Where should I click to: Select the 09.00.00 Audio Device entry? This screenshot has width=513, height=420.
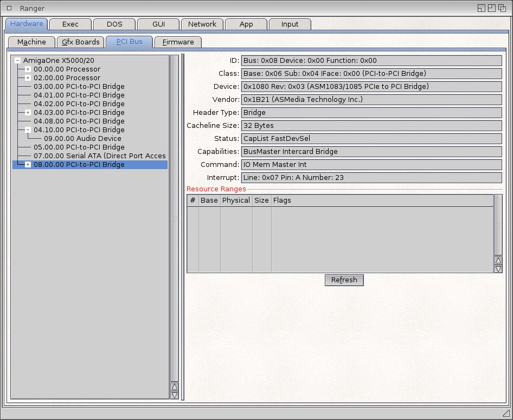(82, 139)
